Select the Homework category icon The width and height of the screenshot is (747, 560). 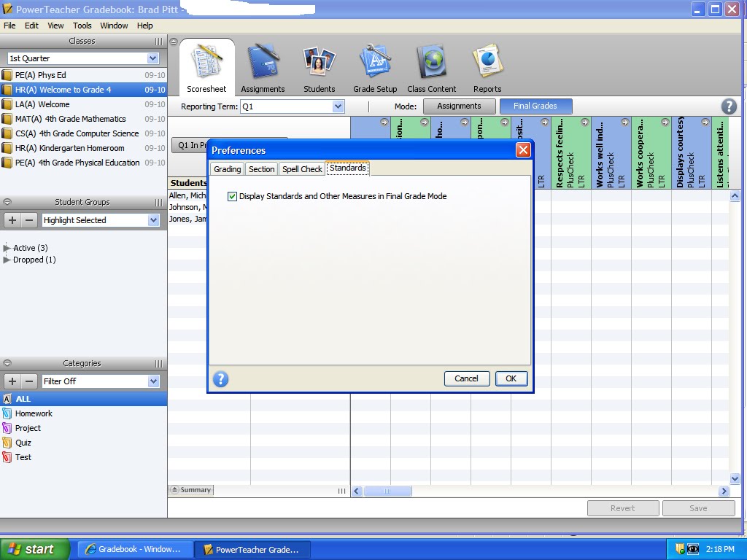(x=7, y=413)
